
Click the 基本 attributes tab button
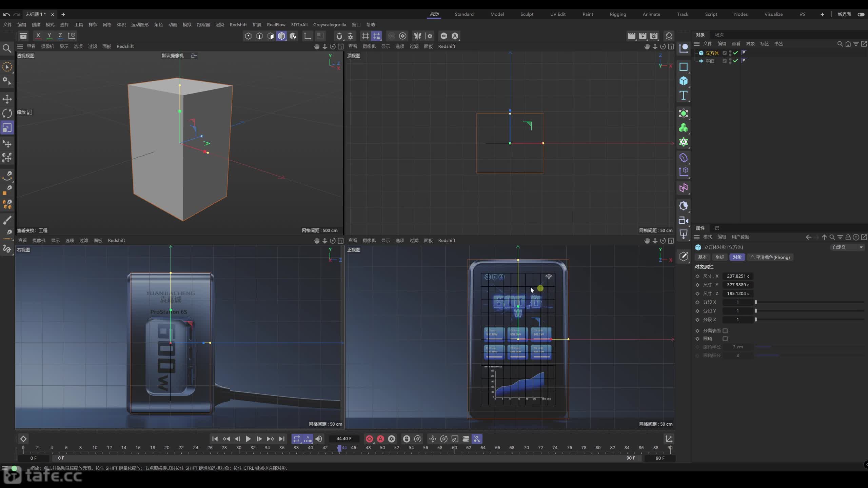[703, 257]
